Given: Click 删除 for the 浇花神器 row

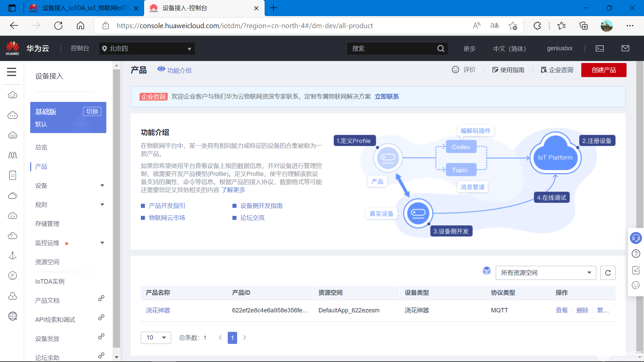Looking at the screenshot, I should pos(582,310).
